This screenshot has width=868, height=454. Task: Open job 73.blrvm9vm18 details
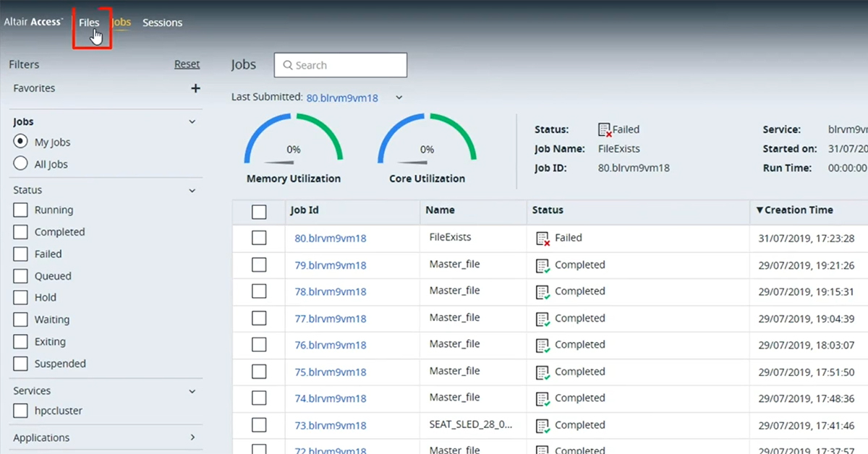(x=331, y=426)
